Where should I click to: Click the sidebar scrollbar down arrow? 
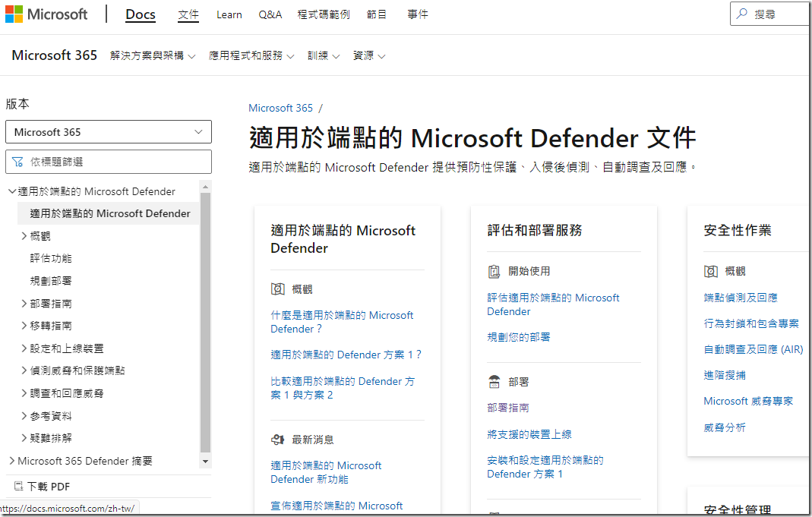tap(206, 462)
